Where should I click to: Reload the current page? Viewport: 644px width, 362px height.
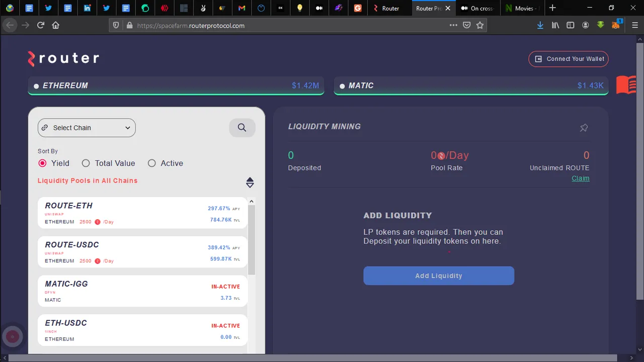41,25
